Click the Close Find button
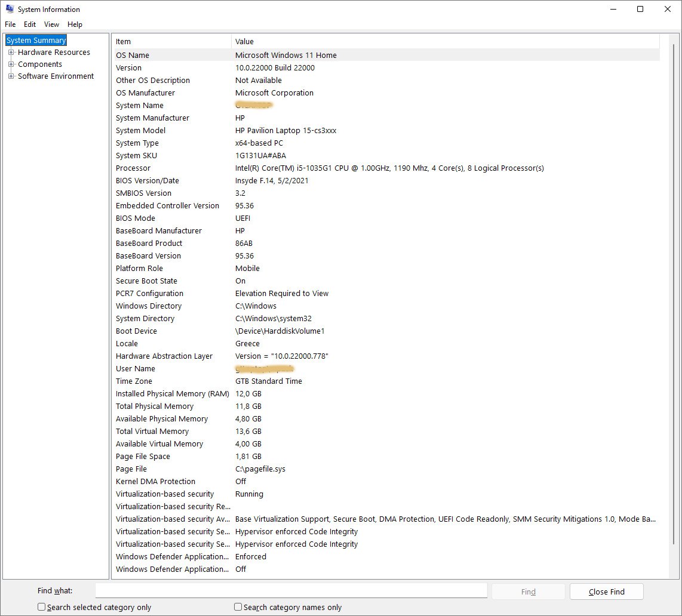 click(x=606, y=592)
